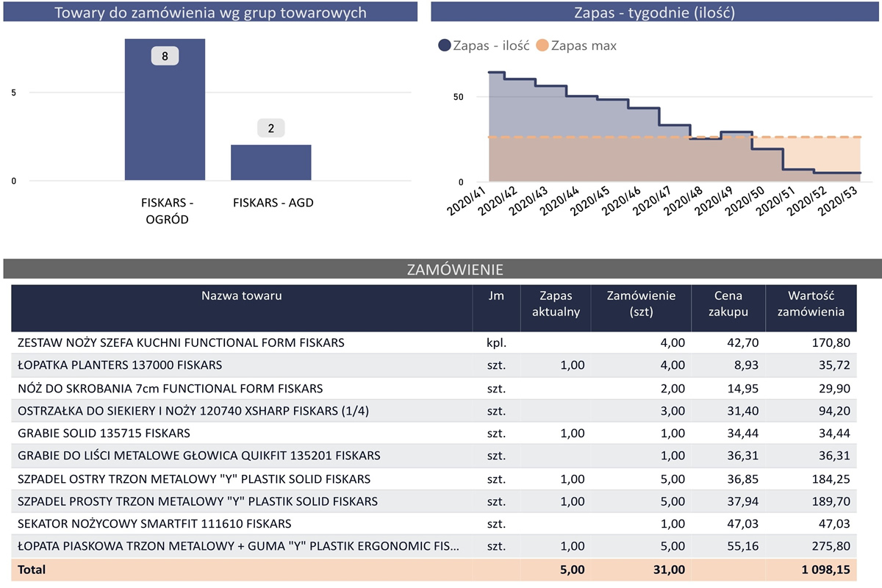882x588 pixels.
Task: Sort by the Zamówienie (szt) column header
Action: click(641, 304)
